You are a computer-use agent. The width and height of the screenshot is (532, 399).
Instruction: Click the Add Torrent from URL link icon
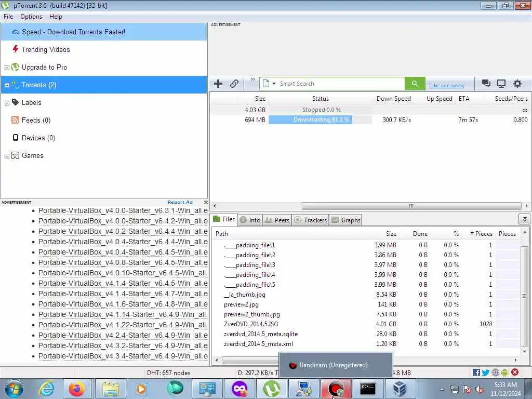click(x=234, y=84)
